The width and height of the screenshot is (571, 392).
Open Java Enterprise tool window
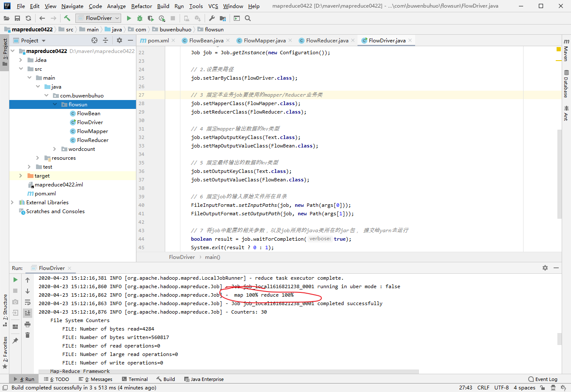coord(204,379)
